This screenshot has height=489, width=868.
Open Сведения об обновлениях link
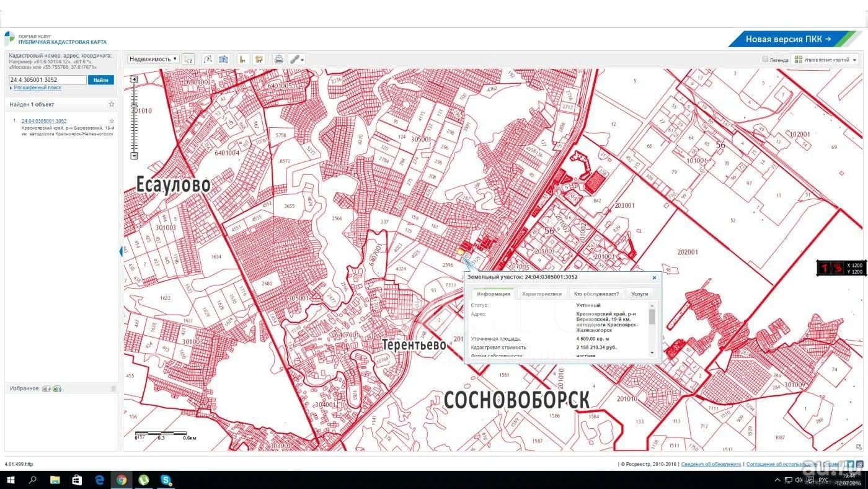712,464
